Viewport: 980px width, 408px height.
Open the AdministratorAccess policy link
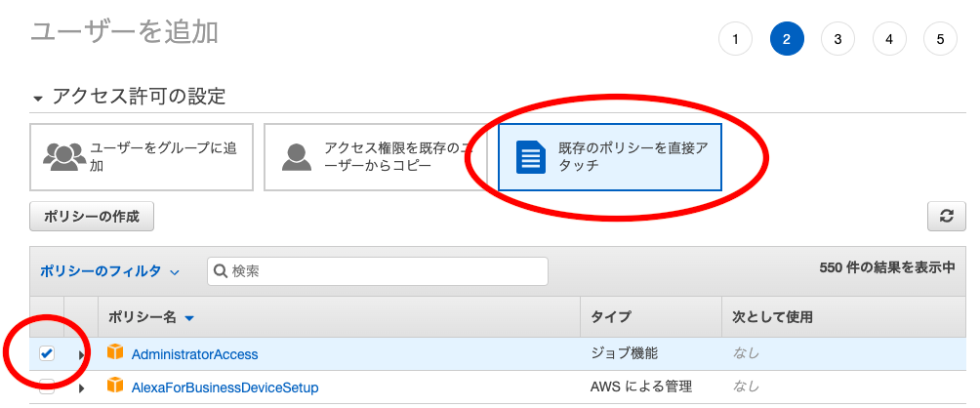(x=194, y=354)
